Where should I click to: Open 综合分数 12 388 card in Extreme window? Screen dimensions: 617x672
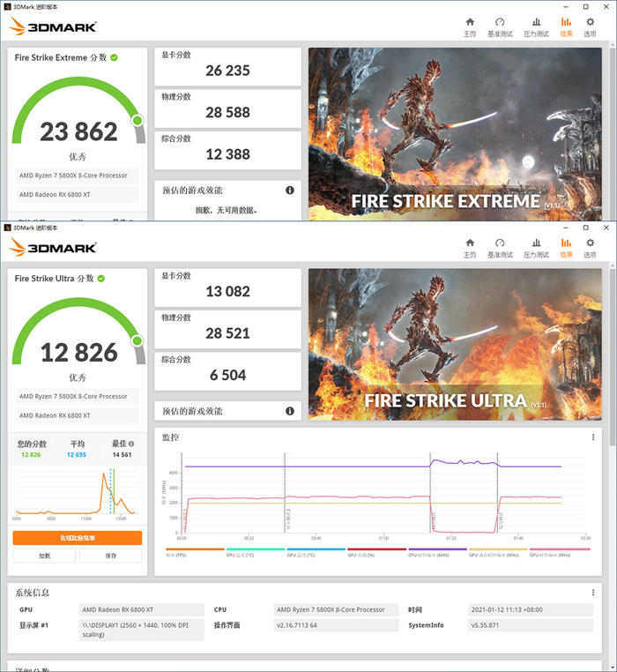click(227, 151)
